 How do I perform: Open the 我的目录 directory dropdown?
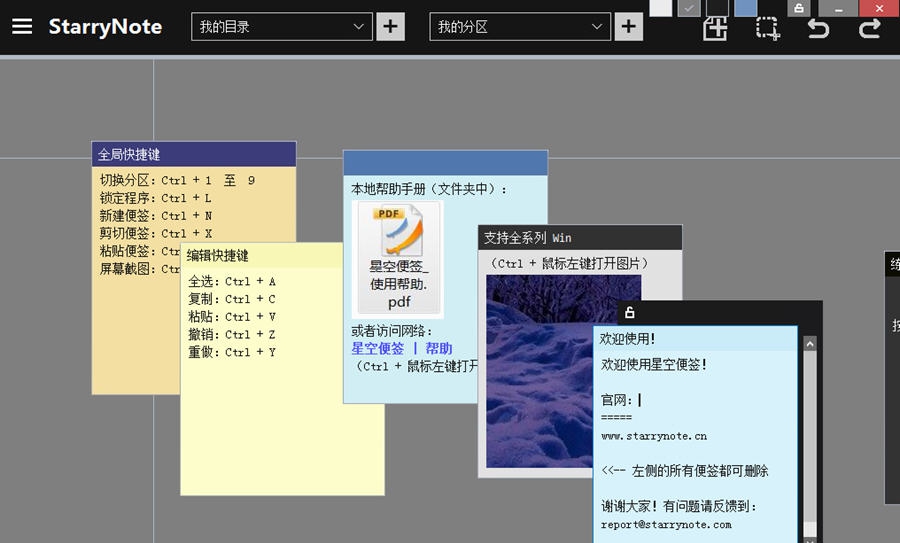click(282, 26)
